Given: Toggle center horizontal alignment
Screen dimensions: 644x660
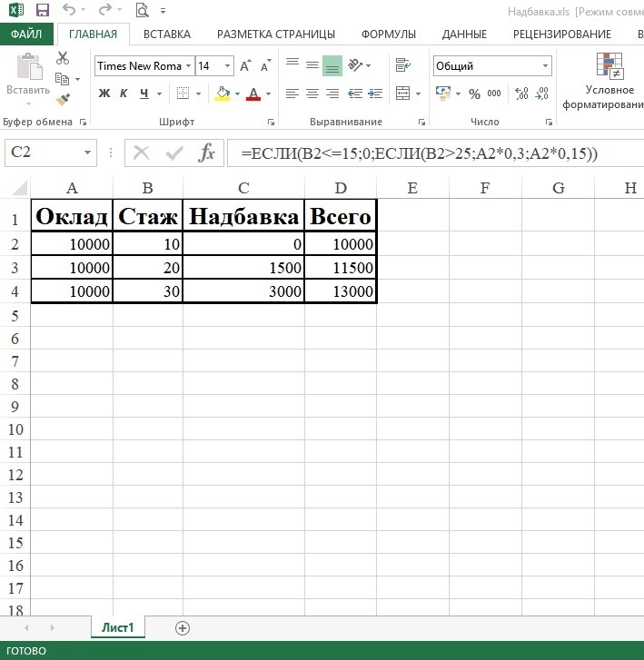Looking at the screenshot, I should [x=312, y=94].
